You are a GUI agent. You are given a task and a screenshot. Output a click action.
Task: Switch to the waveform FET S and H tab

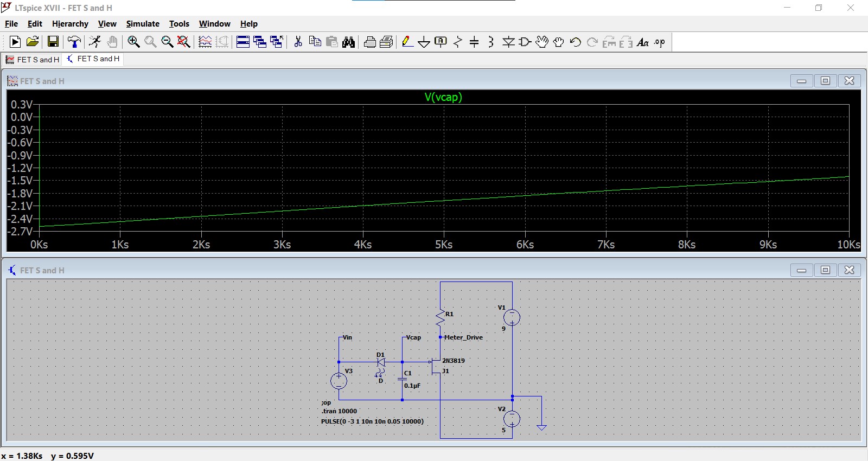(33, 60)
